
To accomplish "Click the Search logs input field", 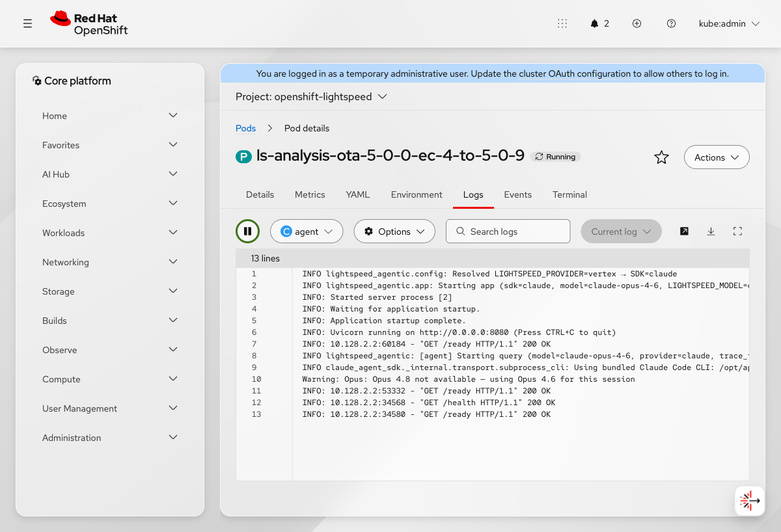I will tap(508, 232).
